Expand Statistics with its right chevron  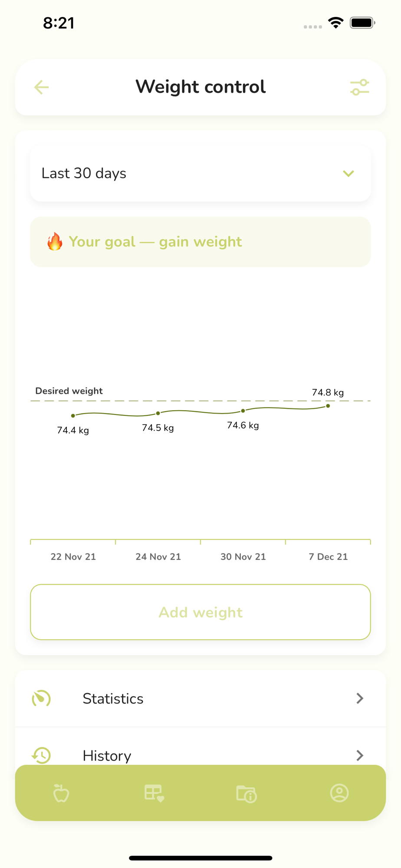pos(360,698)
